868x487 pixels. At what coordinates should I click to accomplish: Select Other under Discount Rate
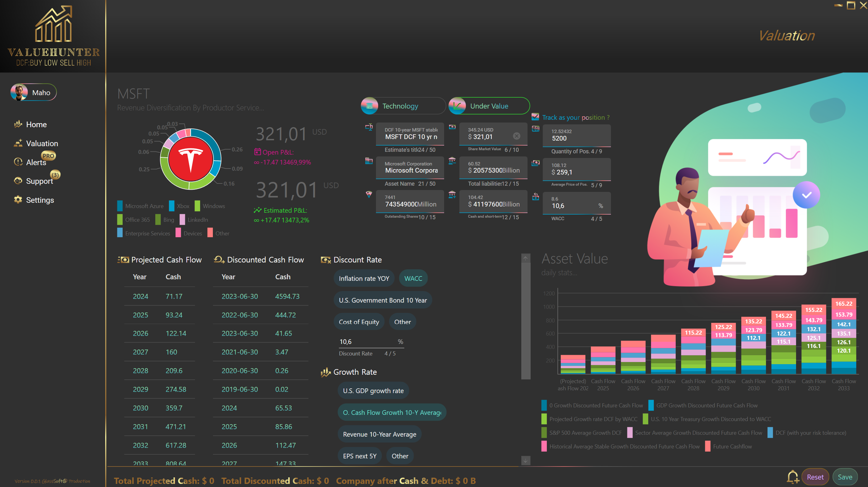pyautogui.click(x=402, y=322)
